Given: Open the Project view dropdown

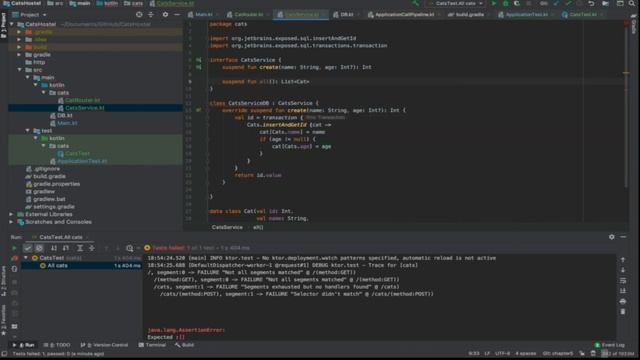Looking at the screenshot, I should point(30,15).
